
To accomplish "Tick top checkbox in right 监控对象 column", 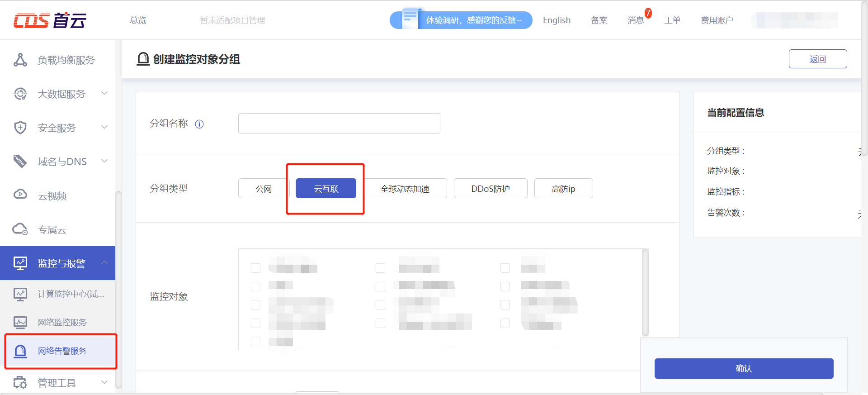I will coord(505,268).
